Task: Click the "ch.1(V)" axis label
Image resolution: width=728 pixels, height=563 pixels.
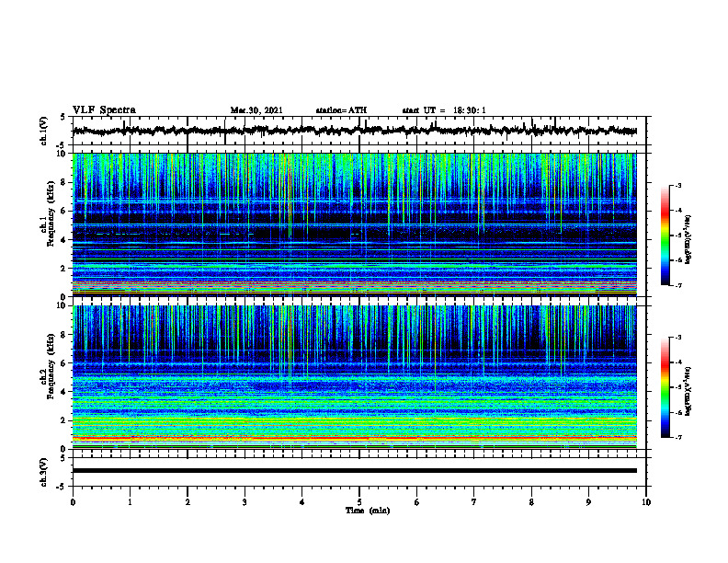Action: pyautogui.click(x=44, y=131)
